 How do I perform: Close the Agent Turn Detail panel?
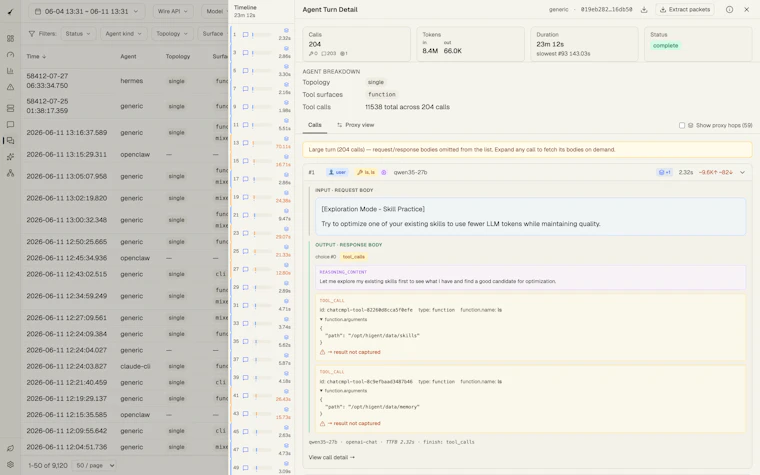click(746, 10)
